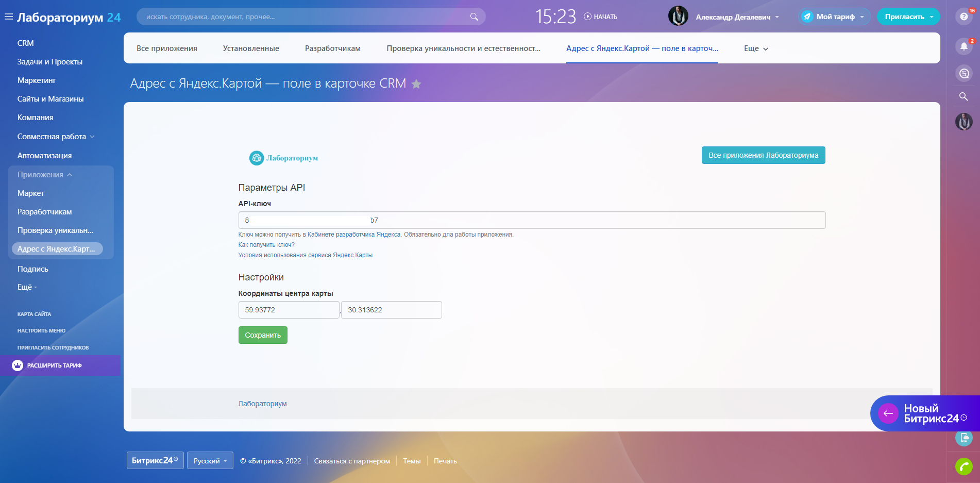Image resolution: width=980 pixels, height=483 pixels.
Task: Click the search magnifier in the top search bar
Action: 474,17
